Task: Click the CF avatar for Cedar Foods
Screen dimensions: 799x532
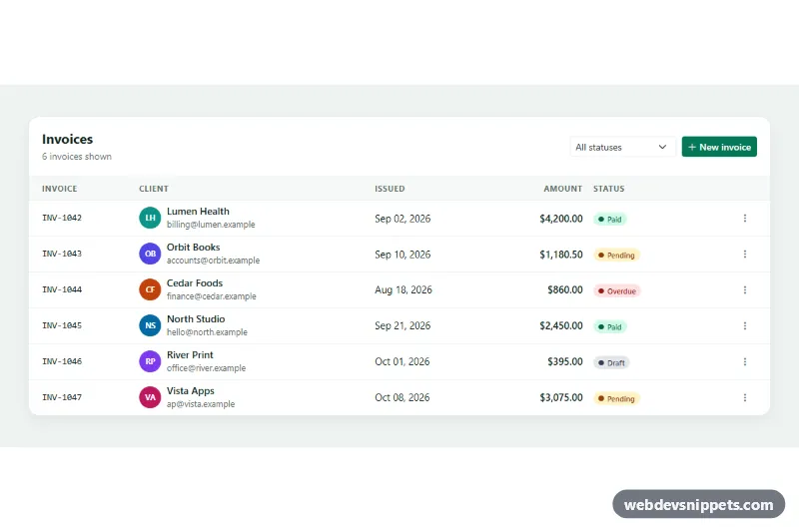Action: [x=150, y=289]
